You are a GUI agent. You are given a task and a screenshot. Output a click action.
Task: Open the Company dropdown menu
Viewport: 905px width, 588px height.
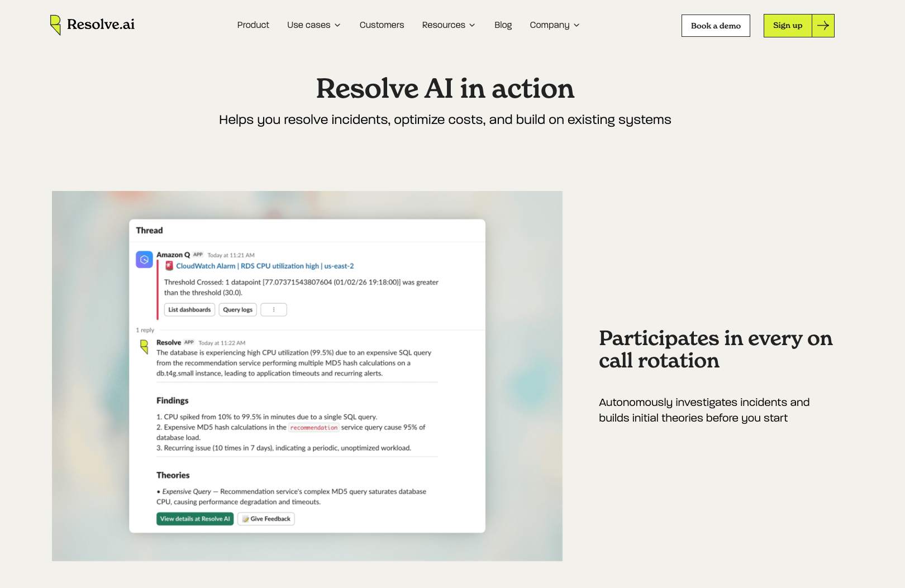point(554,25)
